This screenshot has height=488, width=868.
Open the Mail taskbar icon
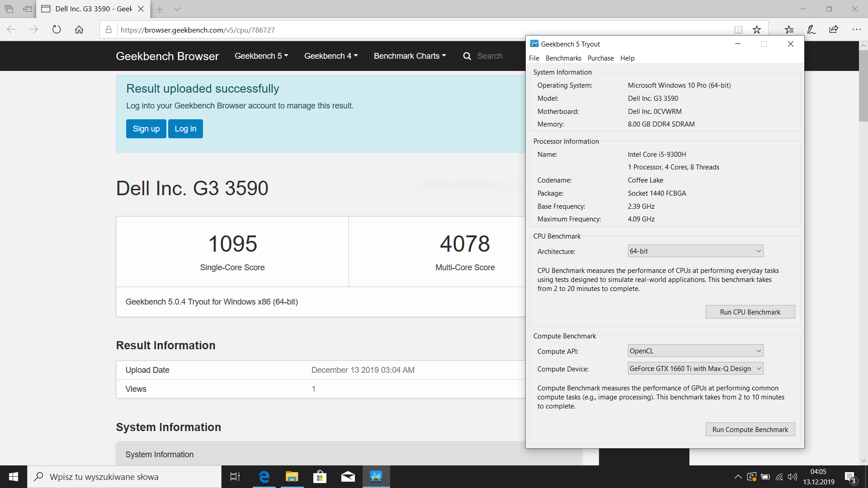point(348,477)
